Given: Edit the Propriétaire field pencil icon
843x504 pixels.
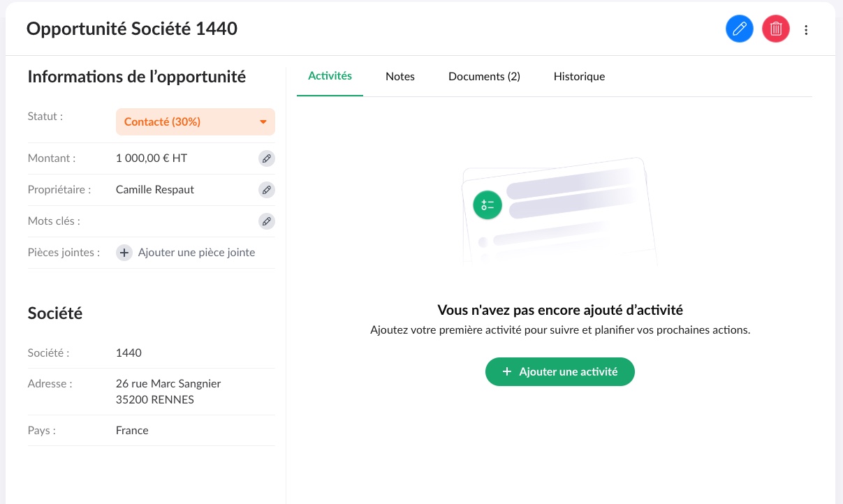Looking at the screenshot, I should [x=266, y=190].
